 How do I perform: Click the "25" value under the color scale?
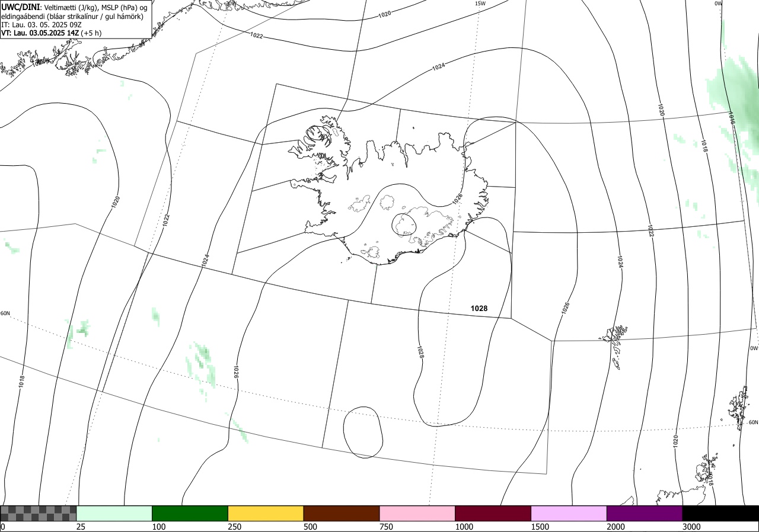coord(81,527)
